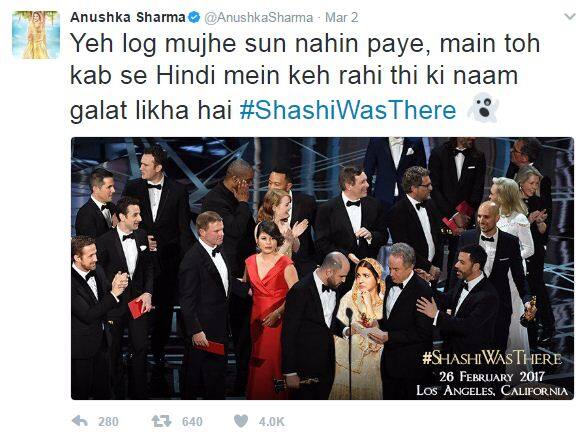Like the tweet with the heart icon
The width and height of the screenshot is (586, 437).
click(x=241, y=421)
